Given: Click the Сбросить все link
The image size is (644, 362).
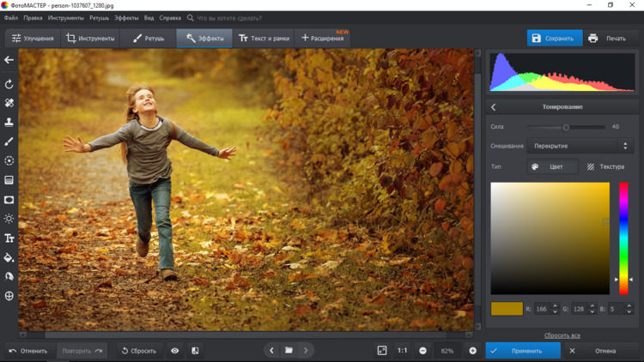Looking at the screenshot, I should (x=562, y=335).
